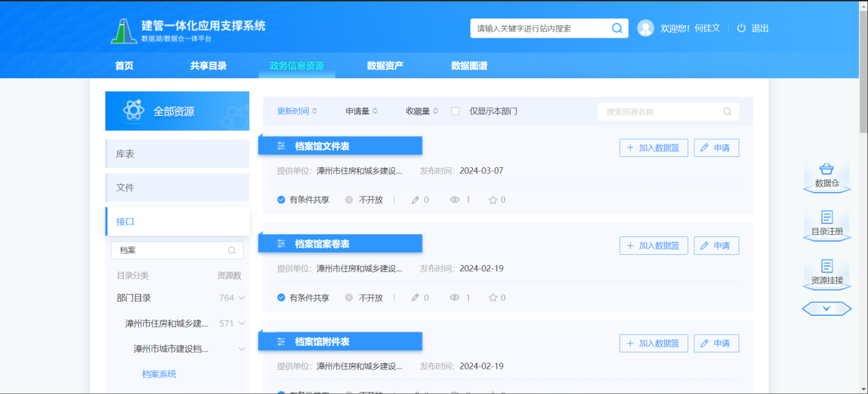Screen dimensions: 868x394
Task: Click the hexagon arrow under 资源挂接
Action: [827, 309]
